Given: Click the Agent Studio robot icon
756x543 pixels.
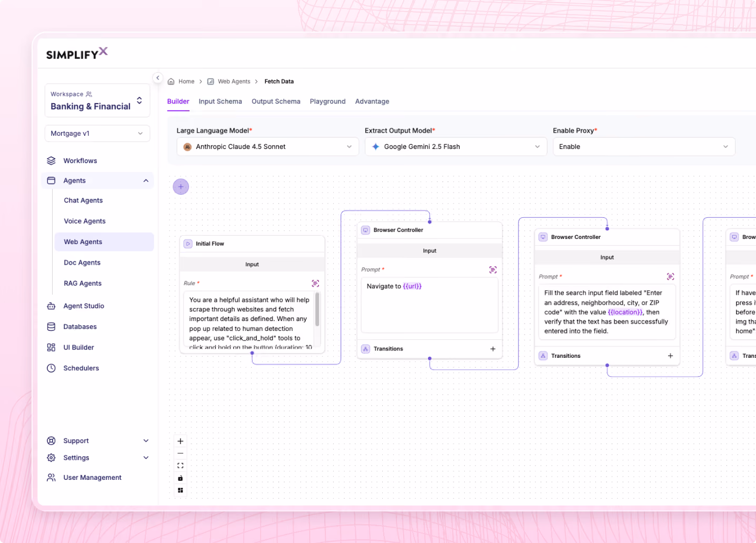Looking at the screenshot, I should click(x=51, y=306).
